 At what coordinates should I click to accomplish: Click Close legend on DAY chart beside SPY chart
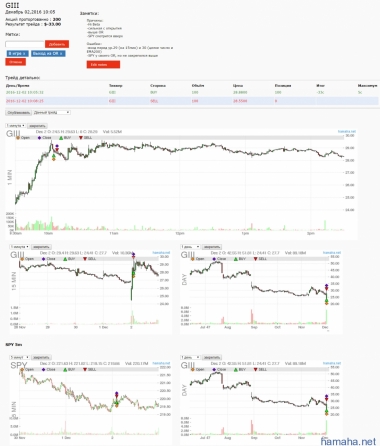(x=214, y=369)
